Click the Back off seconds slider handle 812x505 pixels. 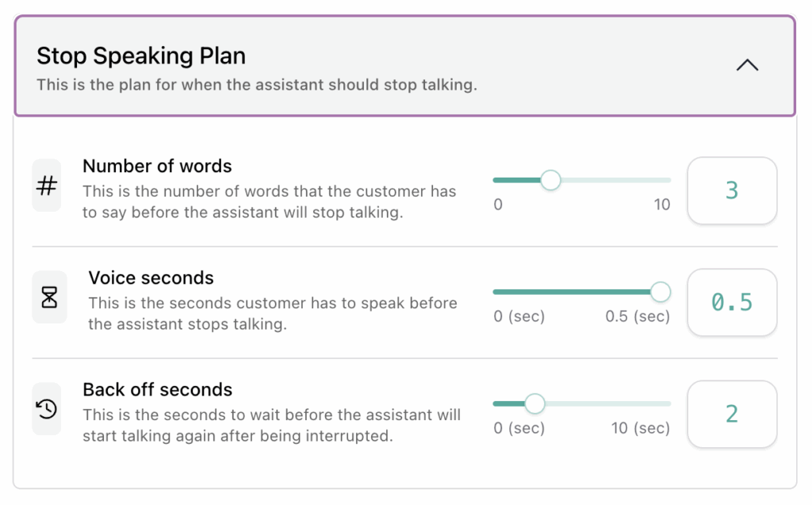point(534,404)
